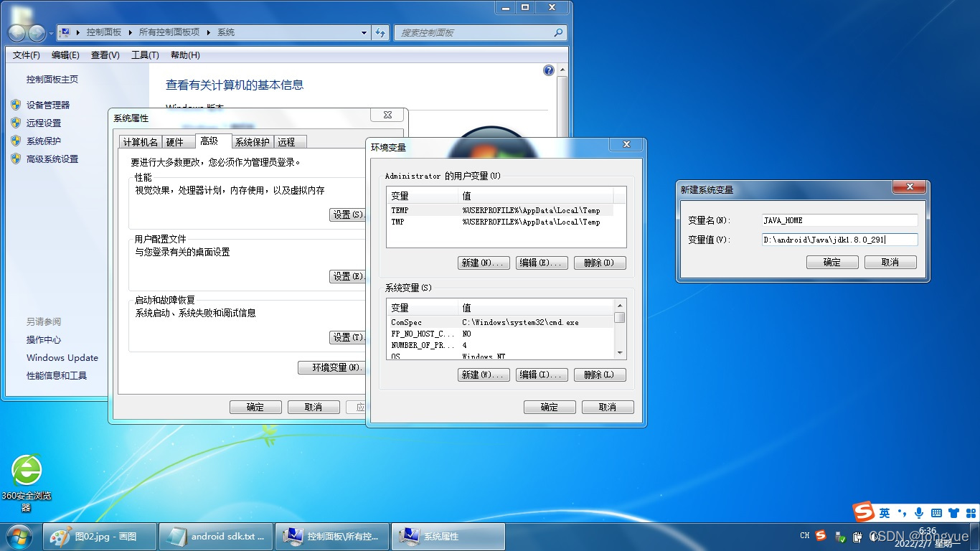Click 编辑(I) under system variables
Viewport: 980px width, 551px height.
pos(542,375)
